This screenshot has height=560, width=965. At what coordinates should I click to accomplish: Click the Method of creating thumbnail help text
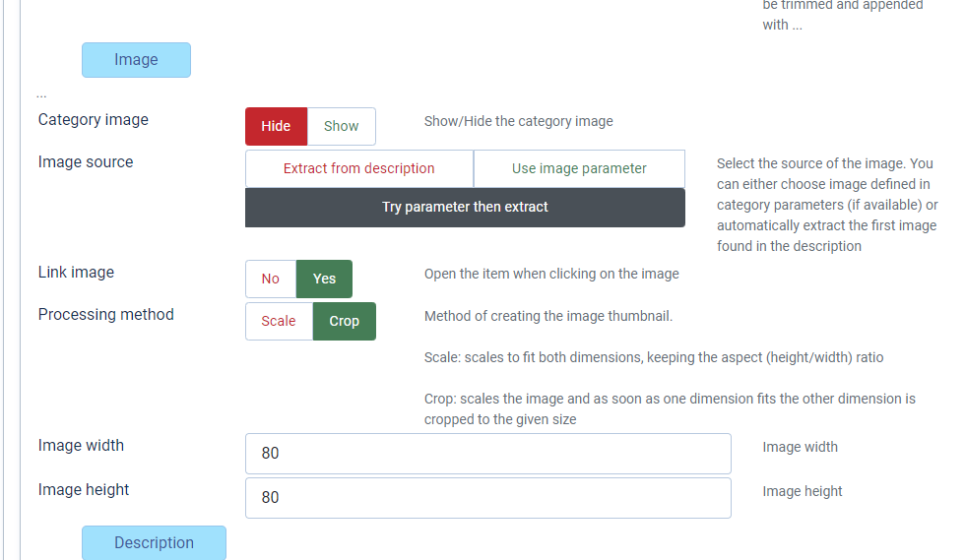pos(548,316)
